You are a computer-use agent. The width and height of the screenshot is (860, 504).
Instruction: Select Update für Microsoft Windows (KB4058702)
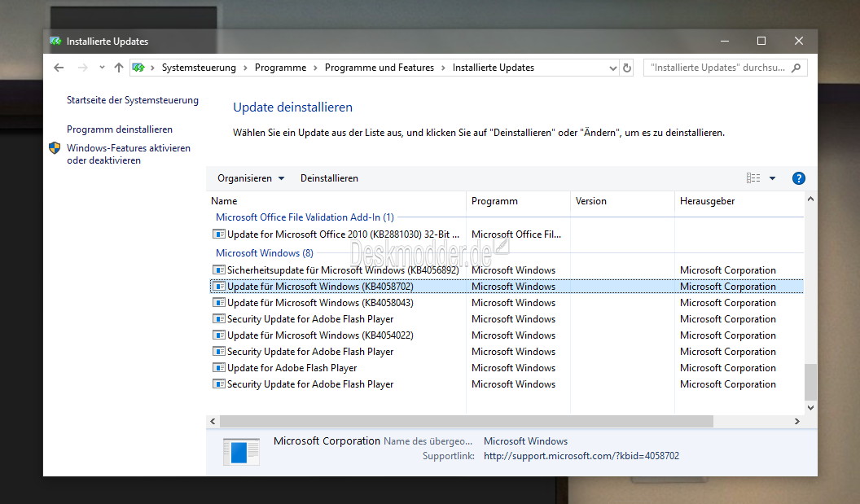pos(507,287)
